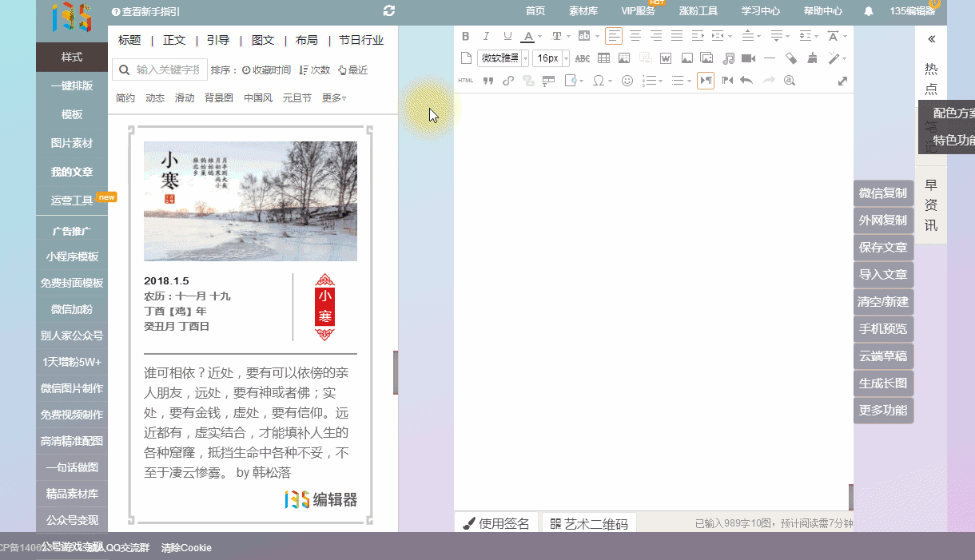Sort styles by 次数
Viewport: 975px width, 560px height.
315,70
